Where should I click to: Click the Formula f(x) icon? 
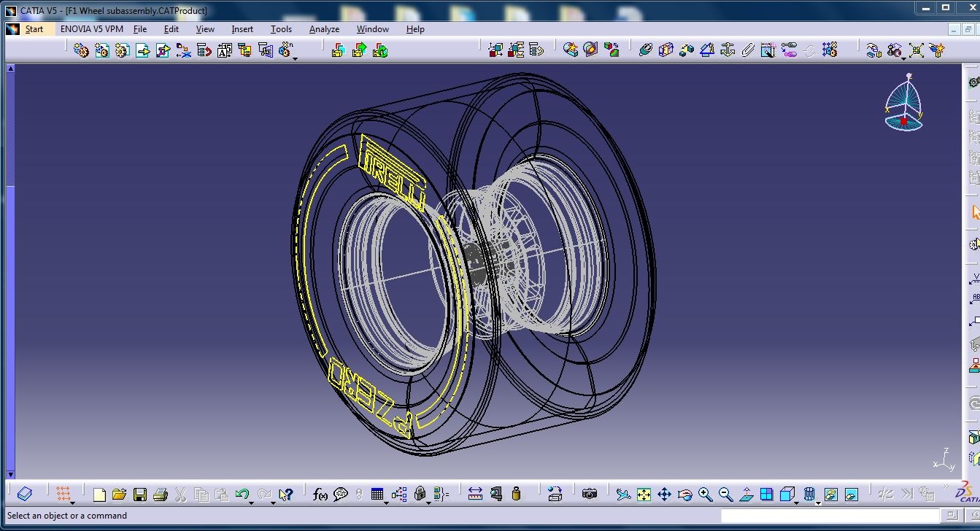[x=320, y=495]
